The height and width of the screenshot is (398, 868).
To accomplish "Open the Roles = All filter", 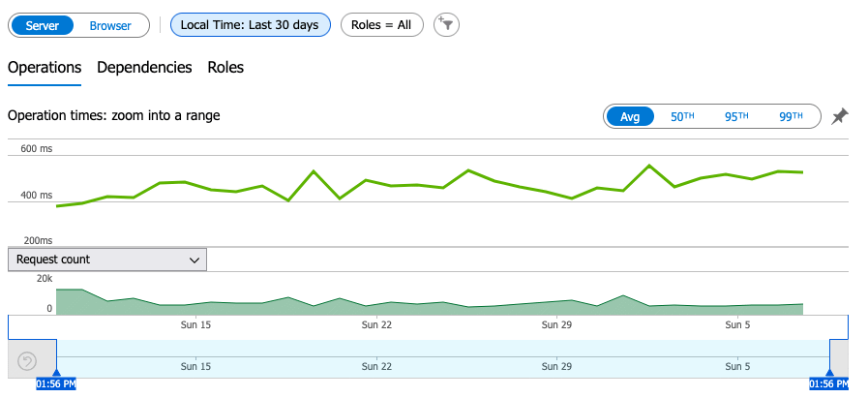I will (382, 25).
